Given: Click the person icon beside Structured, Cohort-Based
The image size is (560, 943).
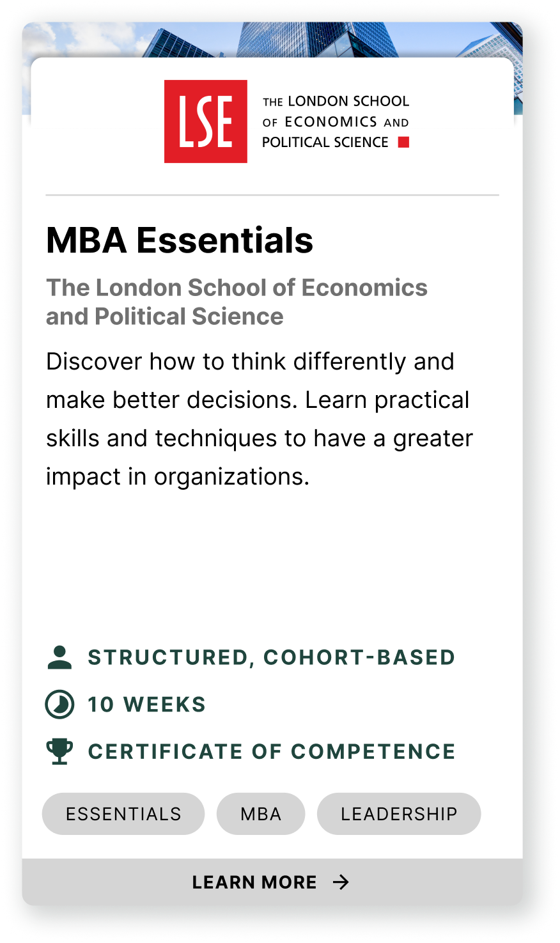Looking at the screenshot, I should coord(59,657).
